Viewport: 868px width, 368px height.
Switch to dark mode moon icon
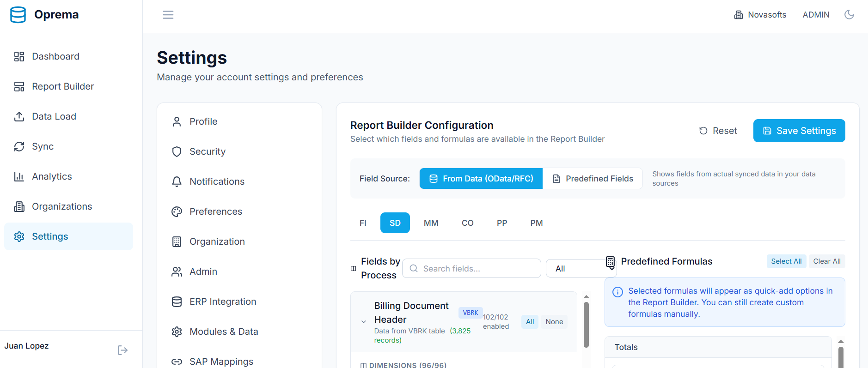(849, 15)
